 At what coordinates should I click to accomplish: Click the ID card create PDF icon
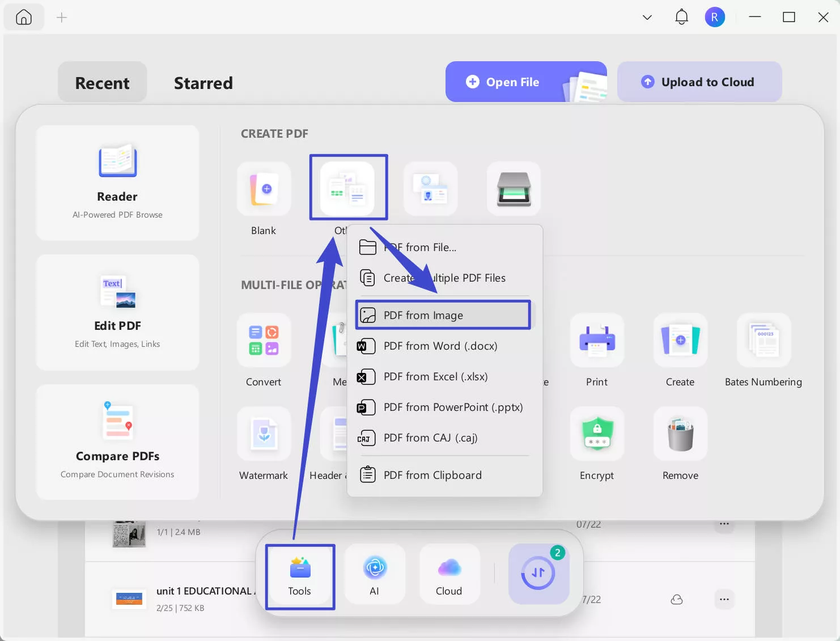(x=430, y=189)
